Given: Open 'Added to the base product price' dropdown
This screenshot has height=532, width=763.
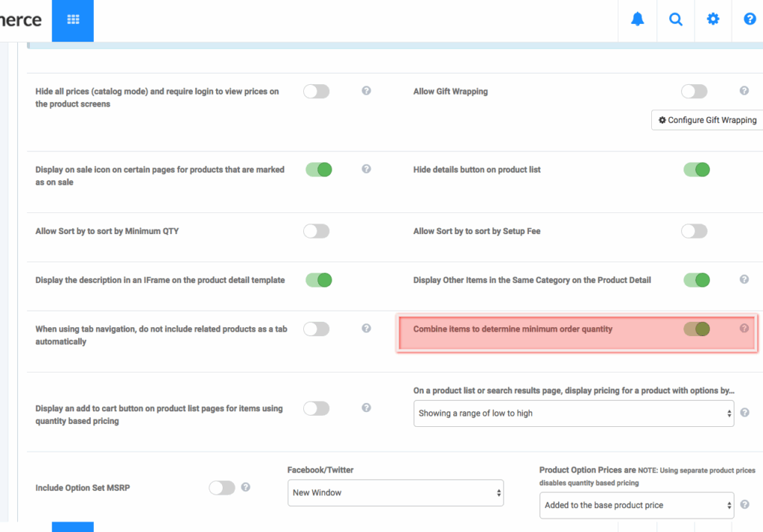Looking at the screenshot, I should tap(636, 505).
